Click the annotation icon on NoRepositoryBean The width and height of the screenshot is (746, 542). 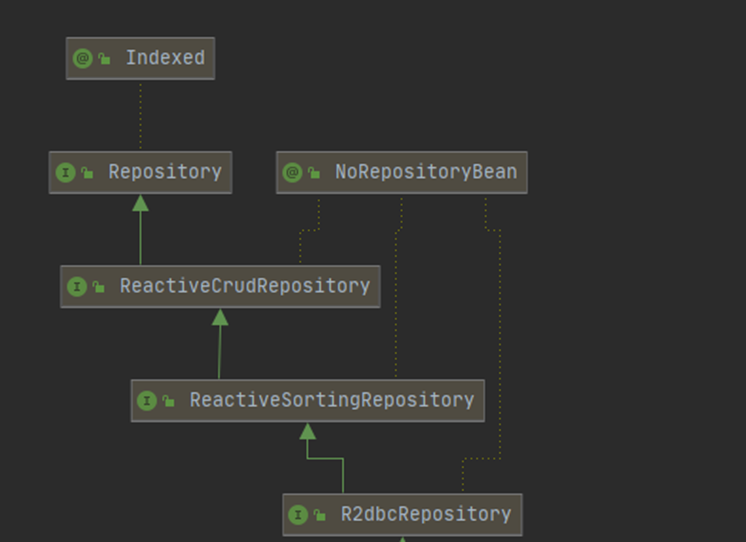point(293,173)
